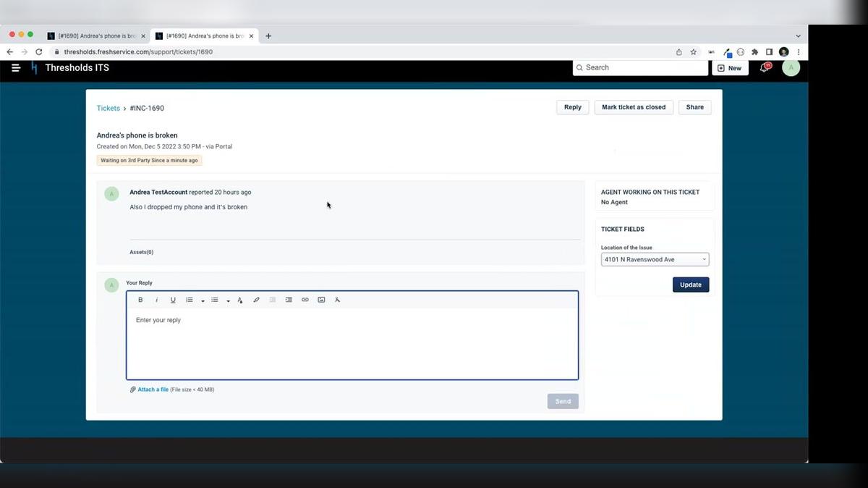This screenshot has height=488, width=868.
Task: Open the Chrome profile picture menu
Action: coord(784,52)
